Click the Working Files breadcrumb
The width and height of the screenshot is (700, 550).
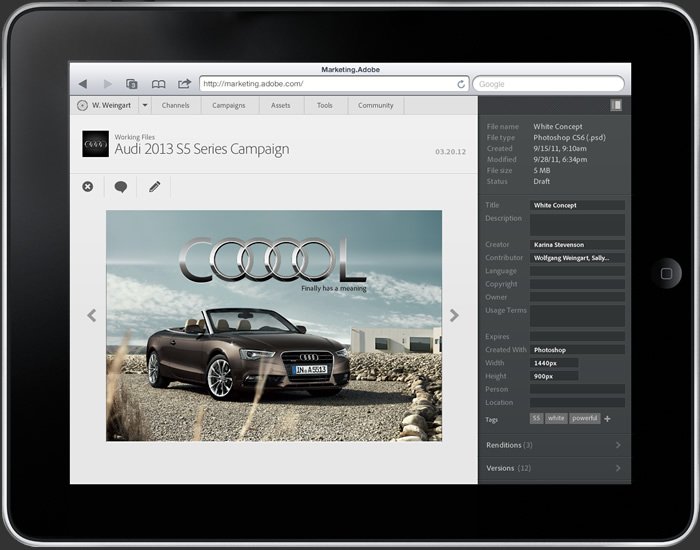pyautogui.click(x=135, y=137)
